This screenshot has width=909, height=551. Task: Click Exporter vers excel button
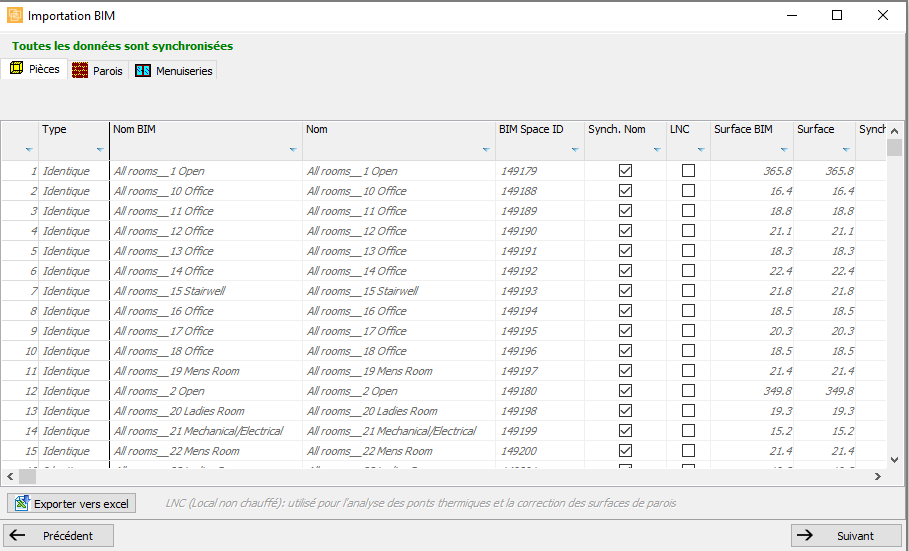[x=71, y=503]
